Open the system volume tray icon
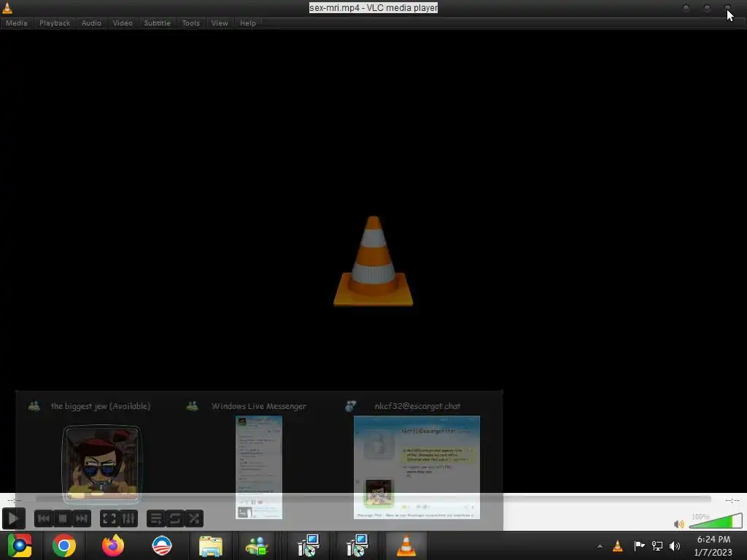Image resolution: width=747 pixels, height=560 pixels. [675, 545]
